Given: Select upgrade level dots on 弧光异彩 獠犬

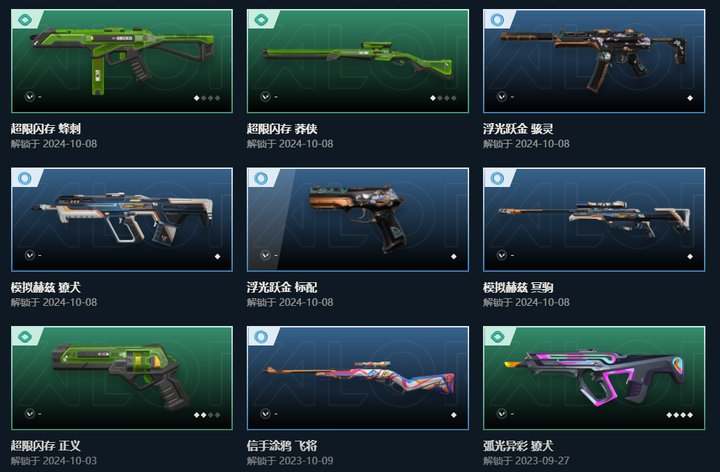Looking at the screenshot, I should point(680,415).
